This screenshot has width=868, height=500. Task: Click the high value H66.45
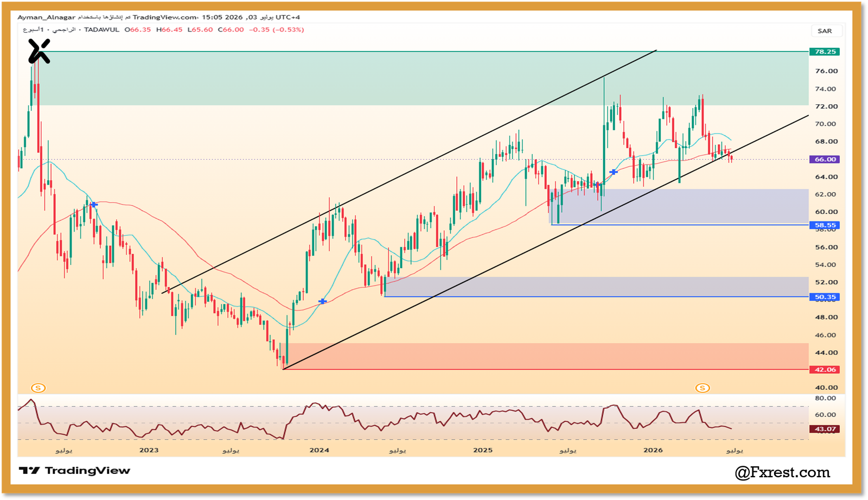coord(169,30)
